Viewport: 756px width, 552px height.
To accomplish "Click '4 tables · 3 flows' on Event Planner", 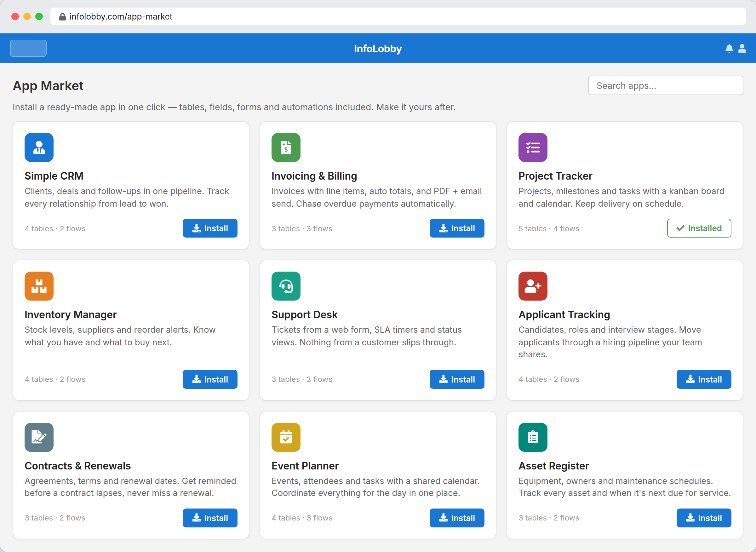I will pyautogui.click(x=302, y=518).
